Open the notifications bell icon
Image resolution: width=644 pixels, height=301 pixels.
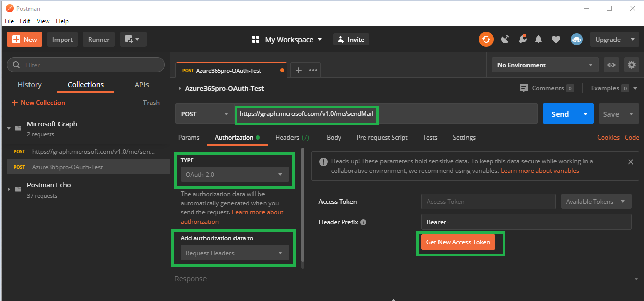538,39
